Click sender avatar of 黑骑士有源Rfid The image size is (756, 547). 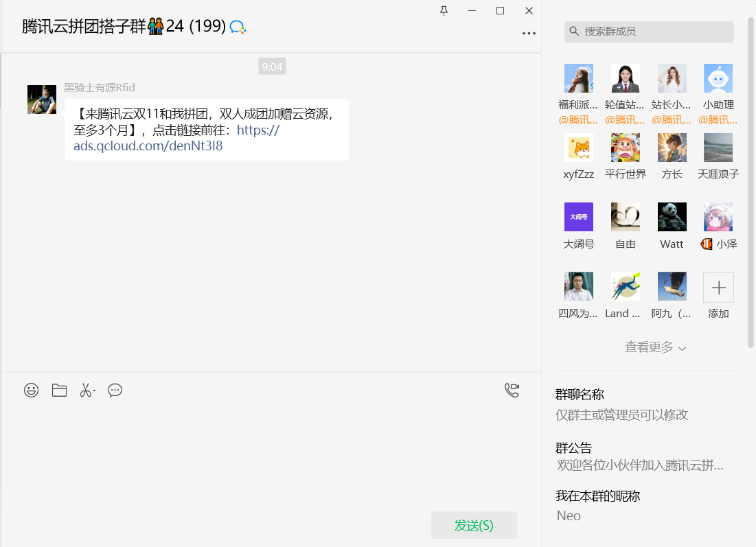pos(42,100)
